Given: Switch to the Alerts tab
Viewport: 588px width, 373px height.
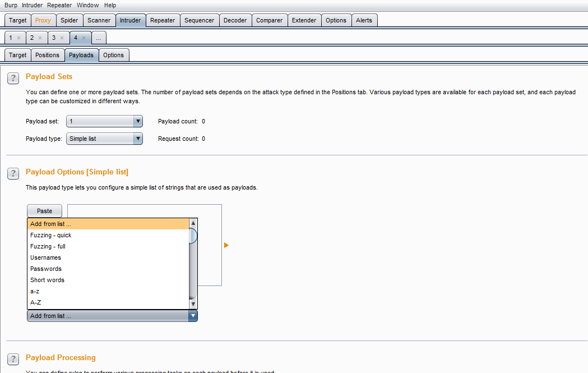Looking at the screenshot, I should point(364,20).
